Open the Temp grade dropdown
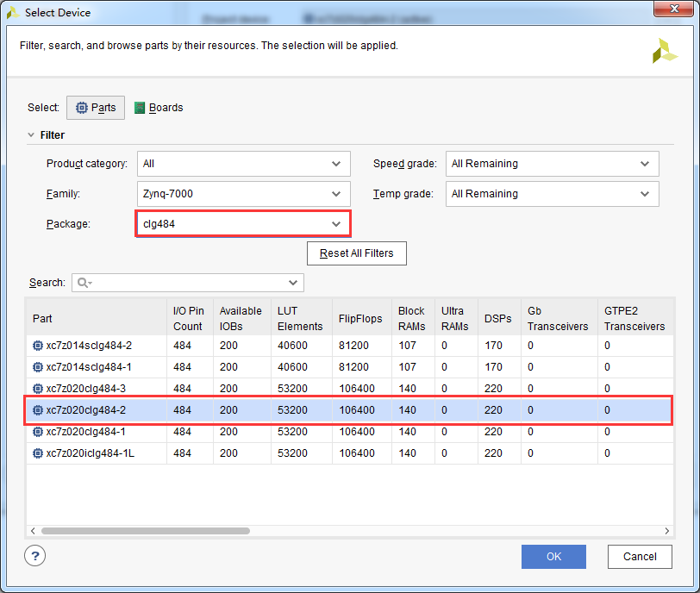Screen dimensions: 700x593 (553, 194)
